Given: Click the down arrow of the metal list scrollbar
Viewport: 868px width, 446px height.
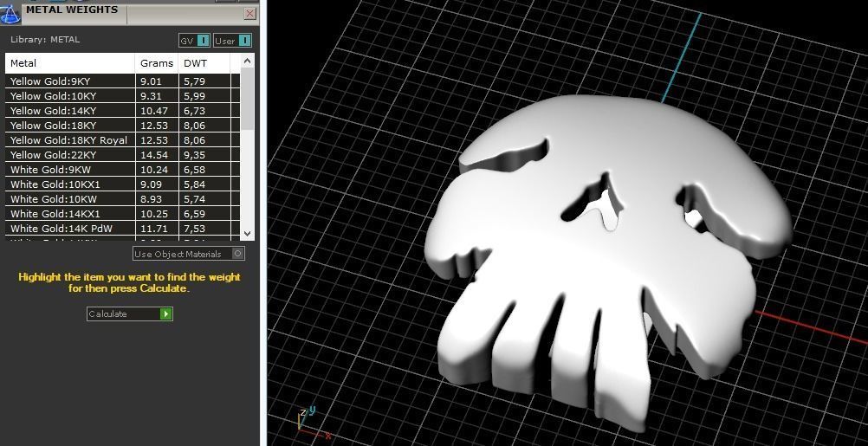Looking at the screenshot, I should (248, 234).
